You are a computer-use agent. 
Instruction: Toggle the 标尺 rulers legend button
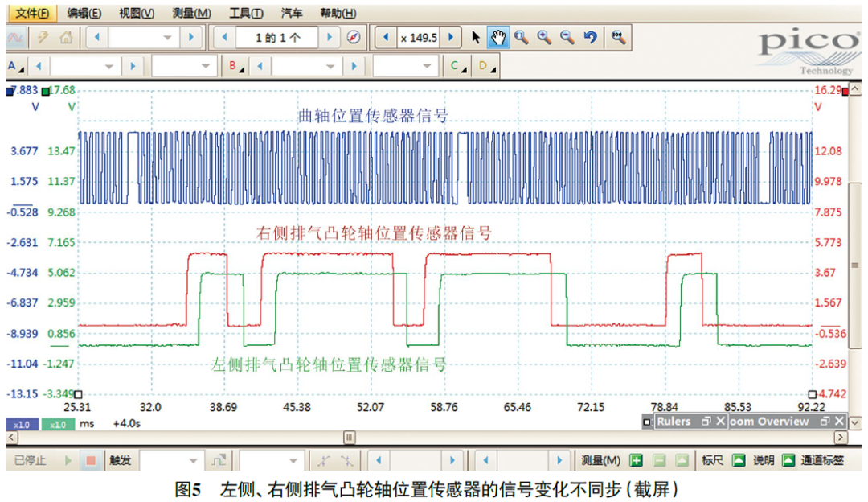click(x=723, y=460)
